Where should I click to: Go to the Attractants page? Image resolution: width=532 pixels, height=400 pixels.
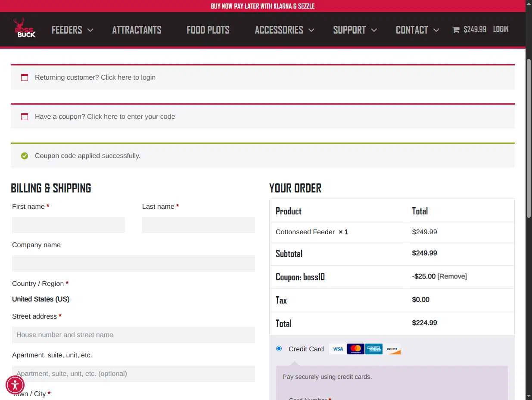(137, 30)
